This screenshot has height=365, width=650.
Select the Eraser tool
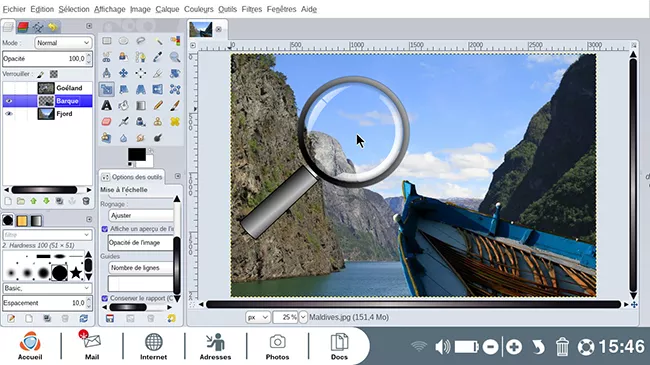(x=107, y=122)
